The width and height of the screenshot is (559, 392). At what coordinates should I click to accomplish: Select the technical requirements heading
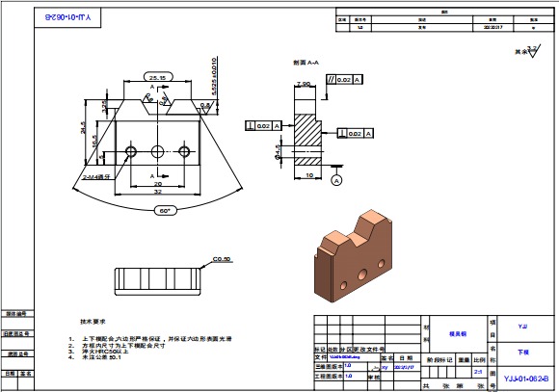(x=93, y=322)
